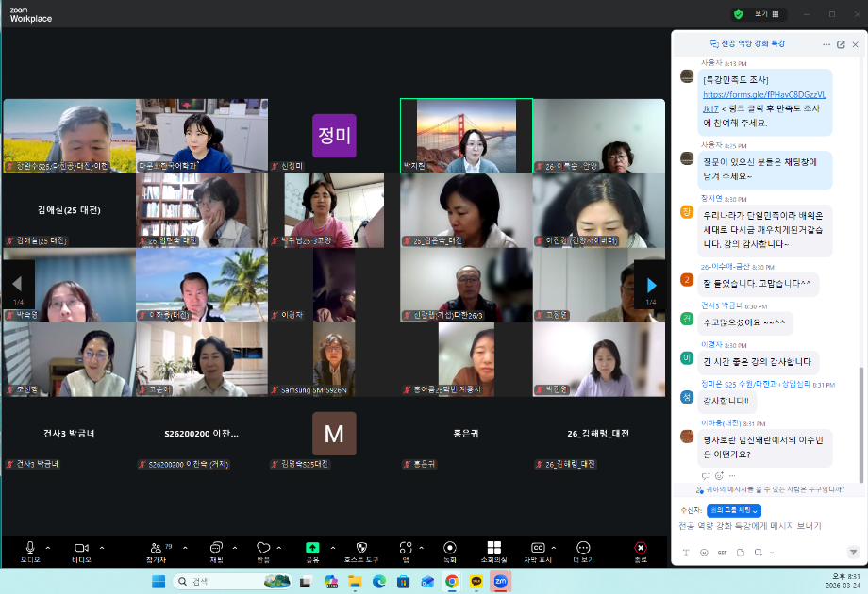
Task: Open the emoji picker in chat
Action: (704, 553)
